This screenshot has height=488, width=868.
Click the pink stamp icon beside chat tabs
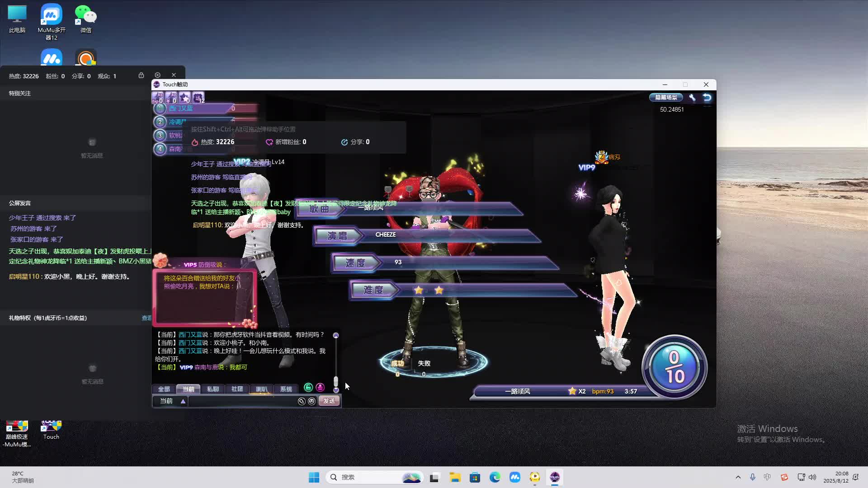pyautogui.click(x=320, y=388)
